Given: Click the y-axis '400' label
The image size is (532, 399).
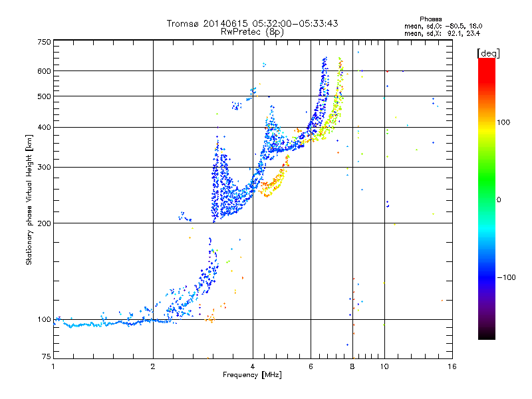Looking at the screenshot, I should [x=44, y=128].
